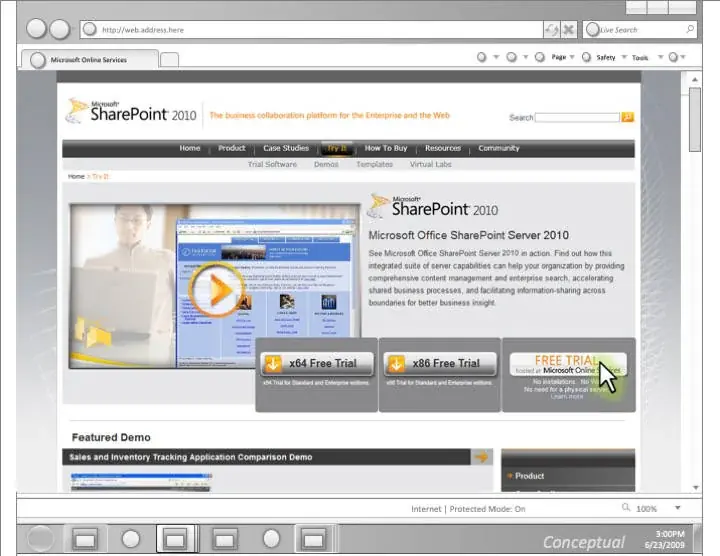Click the download icon on x64 Free Trial
Screen dimensions: 720x556
(273, 364)
